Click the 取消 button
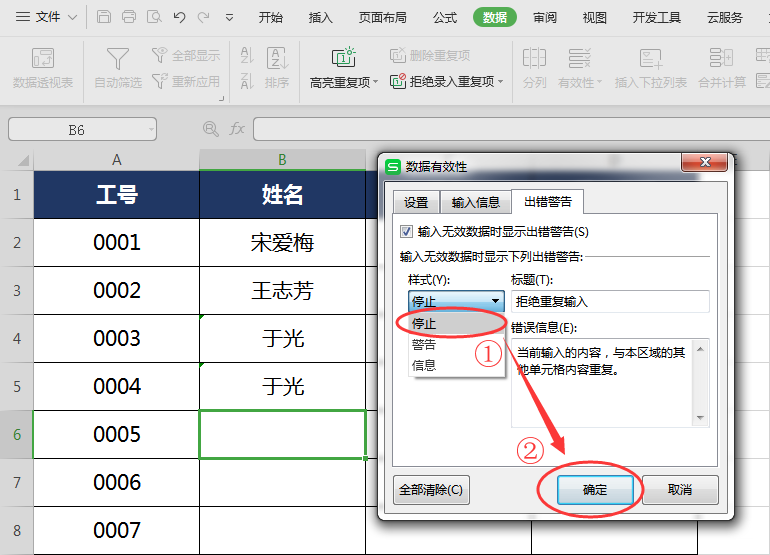This screenshot has height=555, width=770. pos(680,490)
